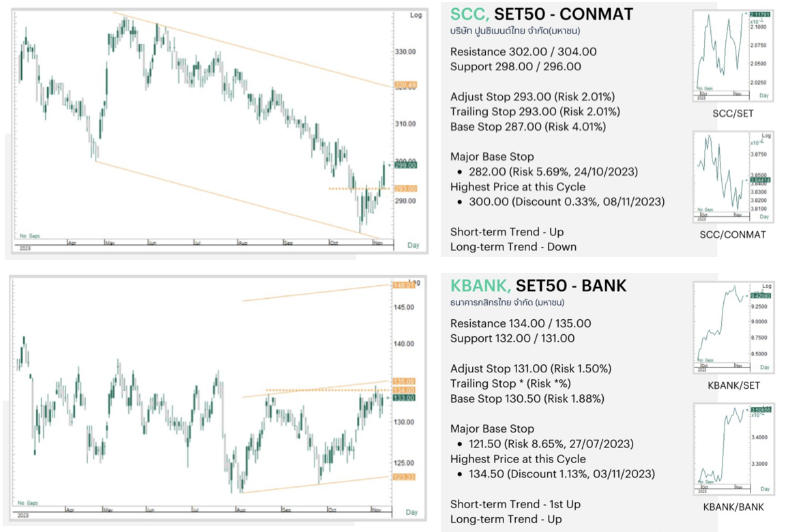Select the 'SET50 - CONMAT' heading text
The height and width of the screenshot is (532, 786).
564,14
